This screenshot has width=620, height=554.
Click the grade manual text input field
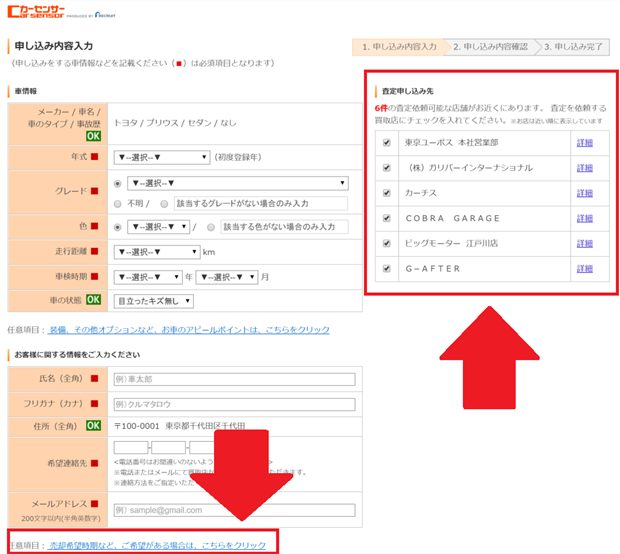261,203
